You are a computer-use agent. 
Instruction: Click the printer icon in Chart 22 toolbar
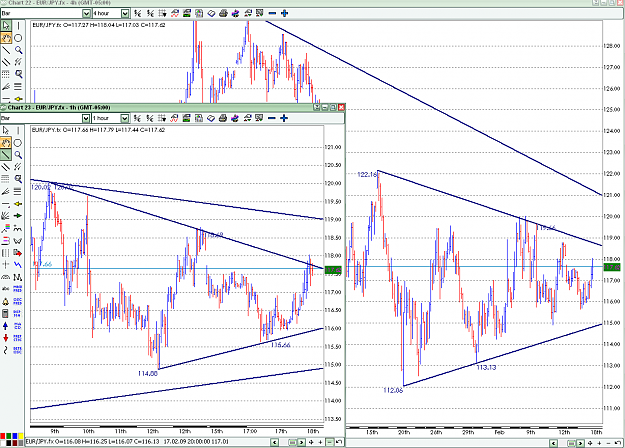pos(223,13)
